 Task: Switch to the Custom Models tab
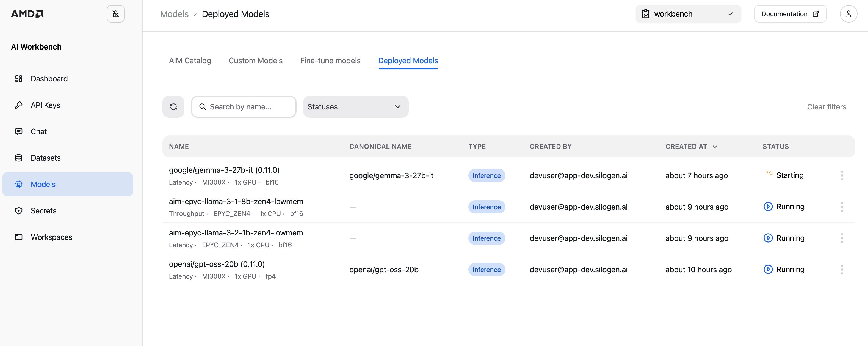click(255, 61)
